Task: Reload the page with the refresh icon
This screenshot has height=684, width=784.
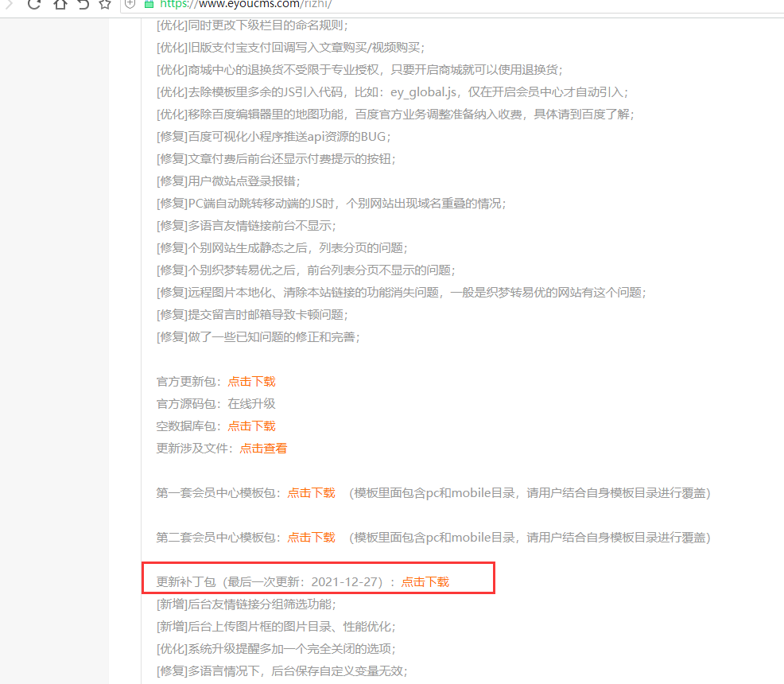Action: (34, 5)
